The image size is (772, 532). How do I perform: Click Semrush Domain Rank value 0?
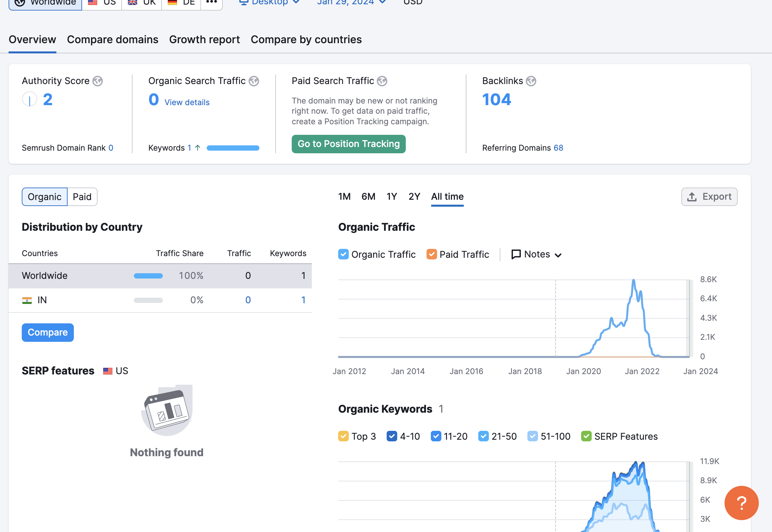pyautogui.click(x=111, y=148)
